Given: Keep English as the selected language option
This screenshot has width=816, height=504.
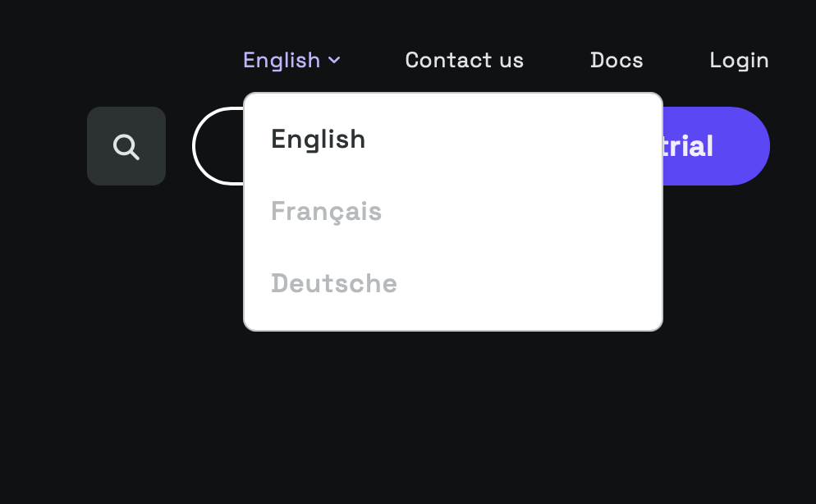Looking at the screenshot, I should (x=318, y=140).
